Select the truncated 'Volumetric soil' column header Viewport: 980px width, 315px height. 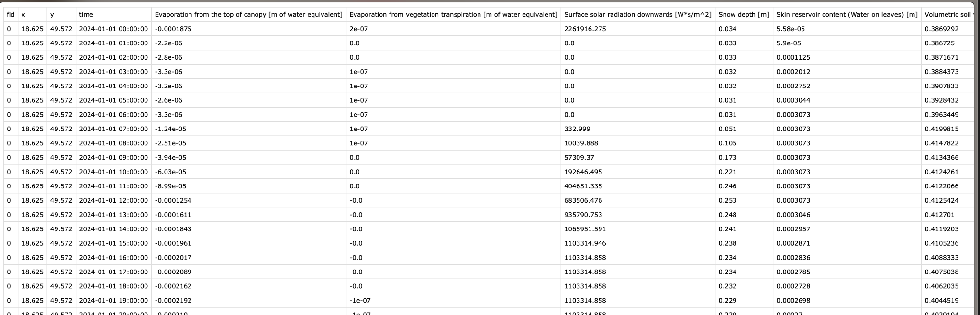tap(947, 15)
